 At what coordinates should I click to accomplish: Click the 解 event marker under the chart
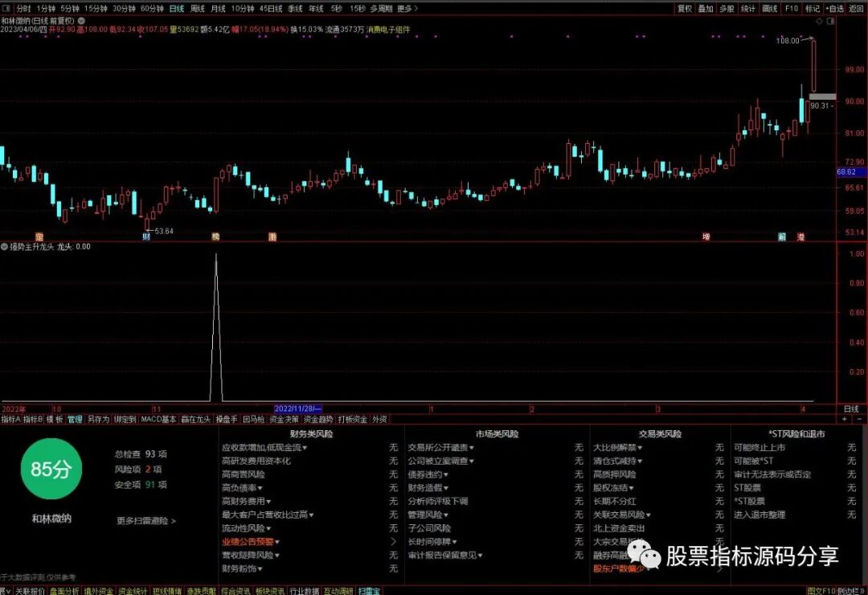point(782,236)
